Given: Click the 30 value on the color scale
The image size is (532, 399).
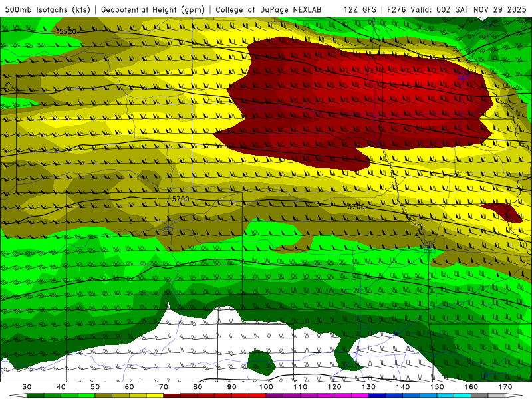Looking at the screenshot, I should tap(27, 387).
